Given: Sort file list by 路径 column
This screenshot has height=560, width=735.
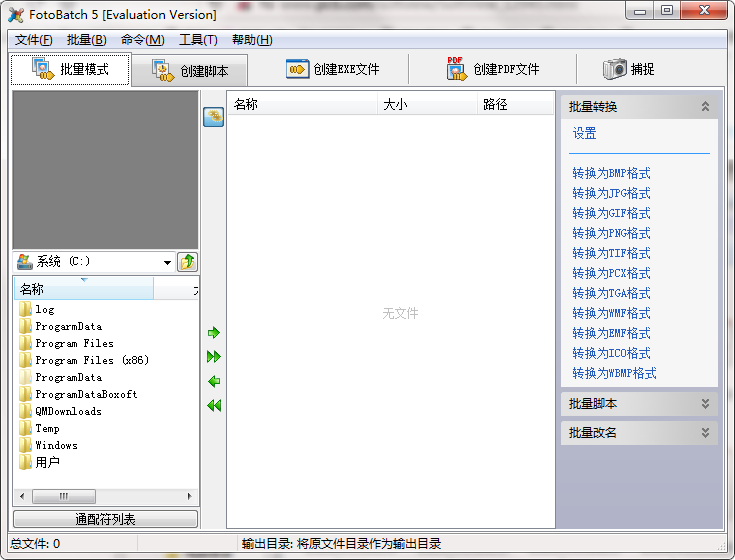Looking at the screenshot, I should pos(515,104).
